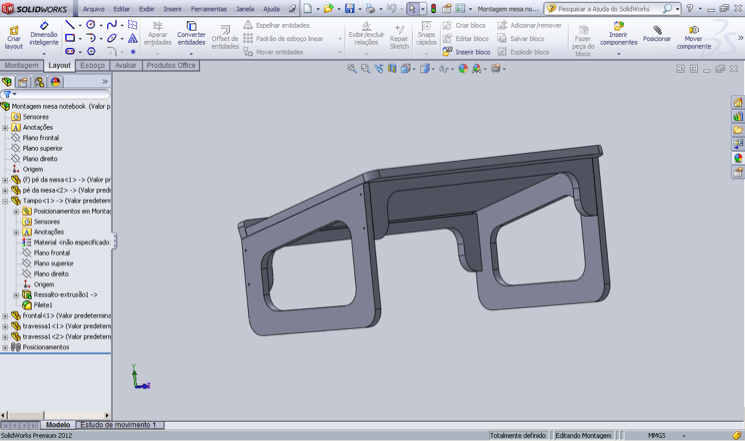The width and height of the screenshot is (745, 441).
Task: Click the Converter entidades icon
Action: click(x=191, y=34)
